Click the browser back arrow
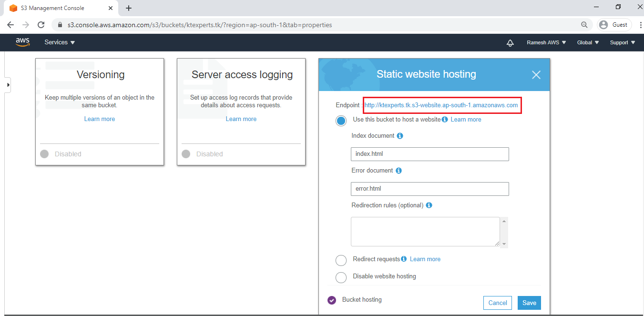 (x=10, y=25)
